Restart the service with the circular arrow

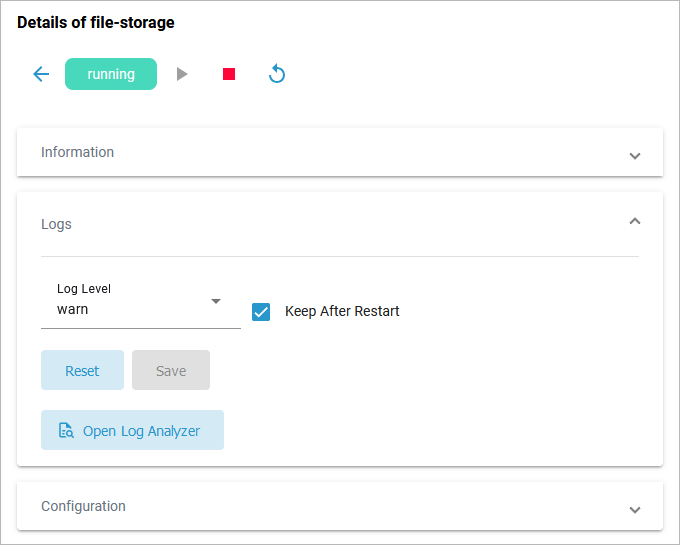(x=277, y=74)
